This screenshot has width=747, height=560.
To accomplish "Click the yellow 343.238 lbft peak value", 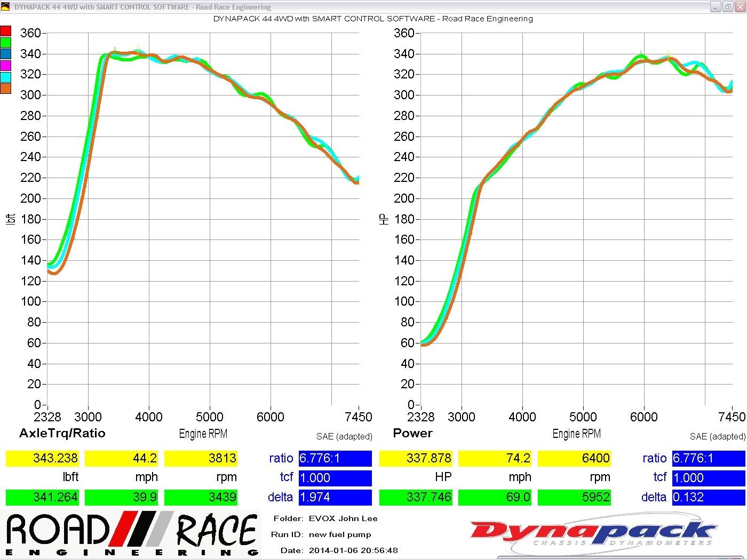I will [x=42, y=458].
